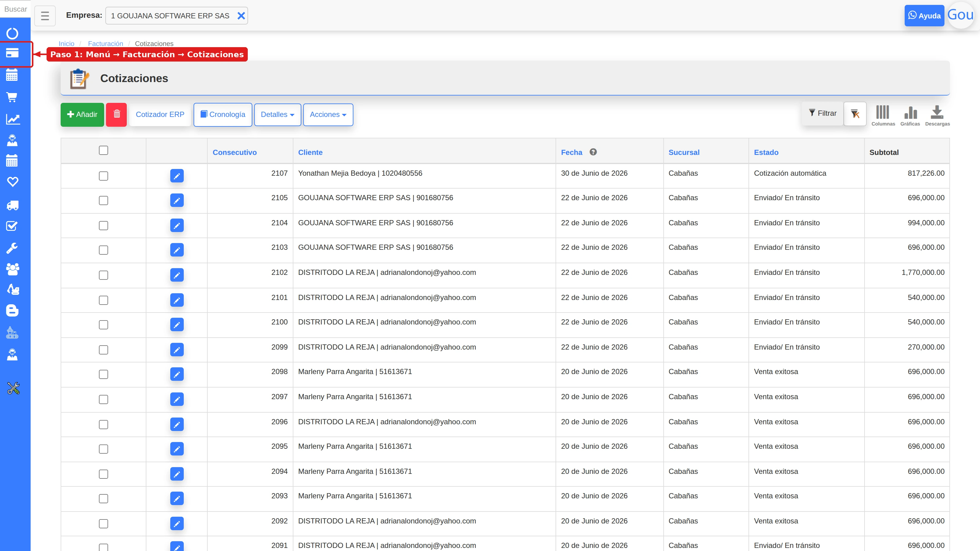The height and width of the screenshot is (551, 980).
Task: Sort the table by Consecutivo column
Action: coord(234,152)
